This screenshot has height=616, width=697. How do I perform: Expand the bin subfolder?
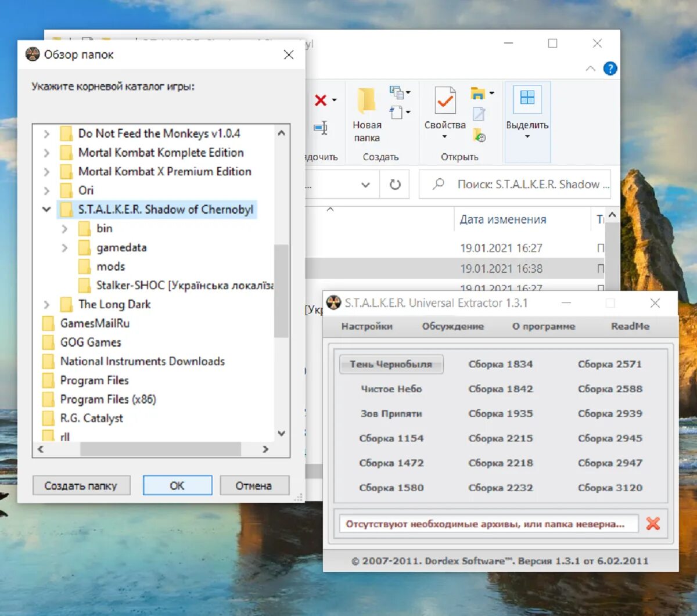(x=64, y=229)
